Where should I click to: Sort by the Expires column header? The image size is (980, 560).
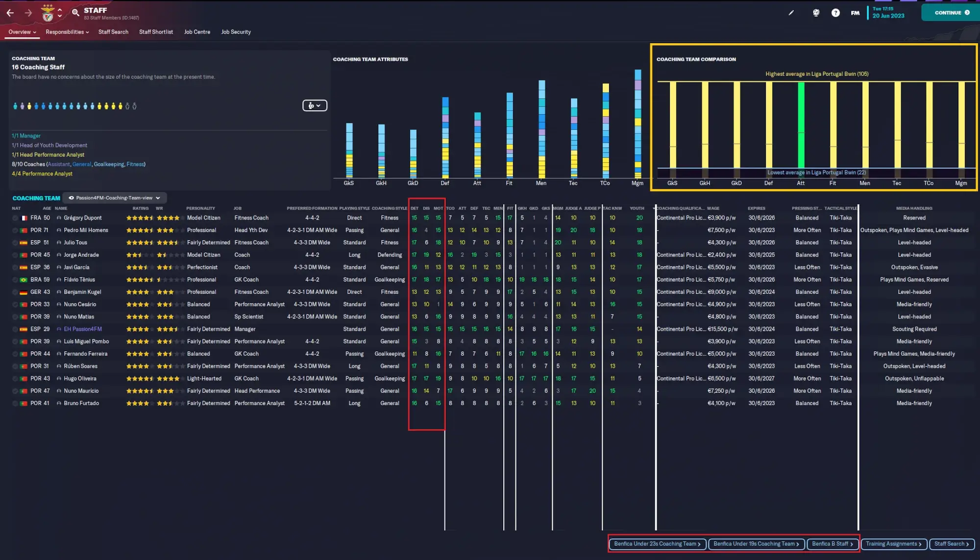[x=756, y=208]
